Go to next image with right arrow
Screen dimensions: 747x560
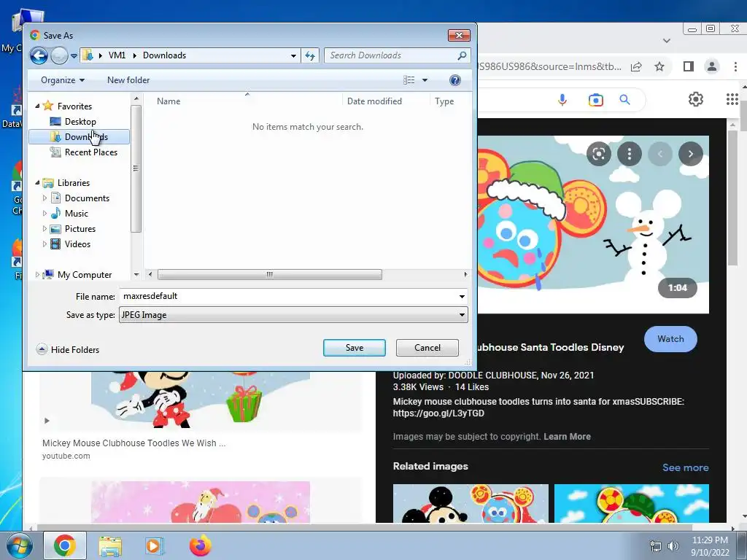point(691,154)
